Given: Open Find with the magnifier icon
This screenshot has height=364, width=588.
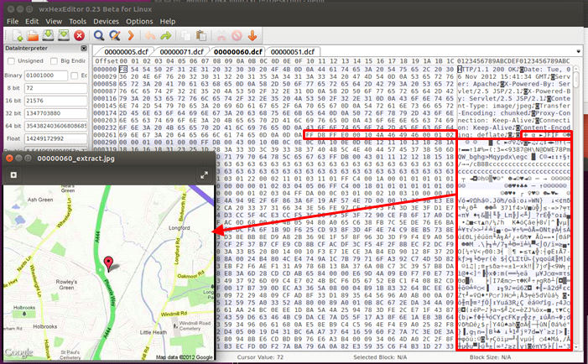Looking at the screenshot, I should pyautogui.click(x=99, y=36).
